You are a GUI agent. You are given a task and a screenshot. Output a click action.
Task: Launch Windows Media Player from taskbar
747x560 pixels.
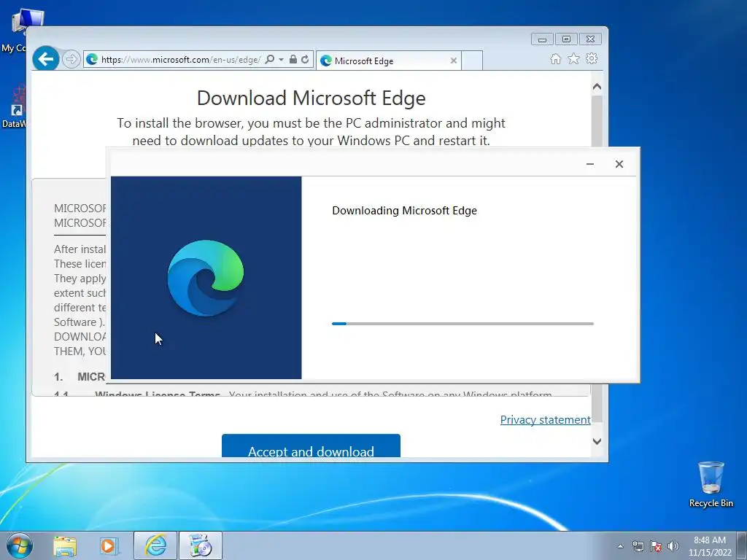point(108,546)
